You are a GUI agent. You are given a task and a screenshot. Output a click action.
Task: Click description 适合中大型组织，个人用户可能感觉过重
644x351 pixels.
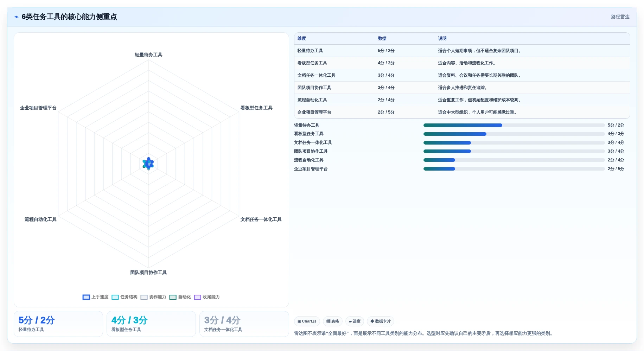click(x=477, y=112)
